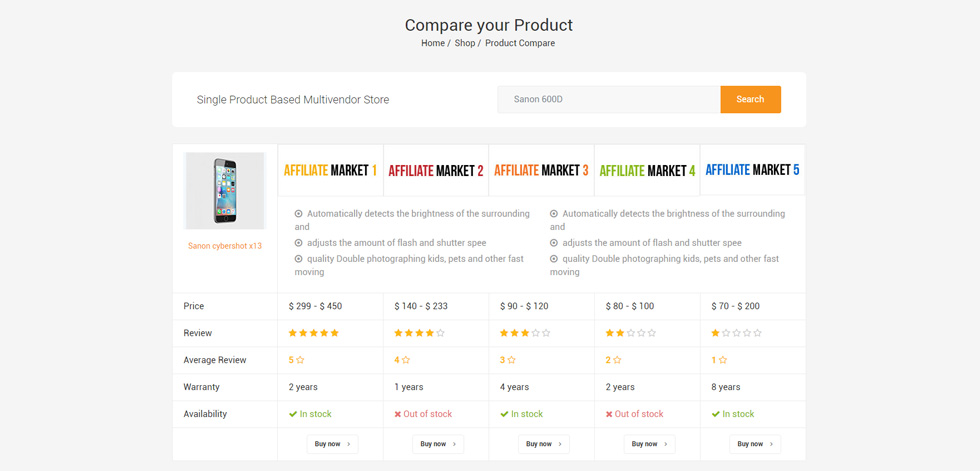
Task: Click the price $ 90 - $ 120
Action: pyautogui.click(x=524, y=306)
